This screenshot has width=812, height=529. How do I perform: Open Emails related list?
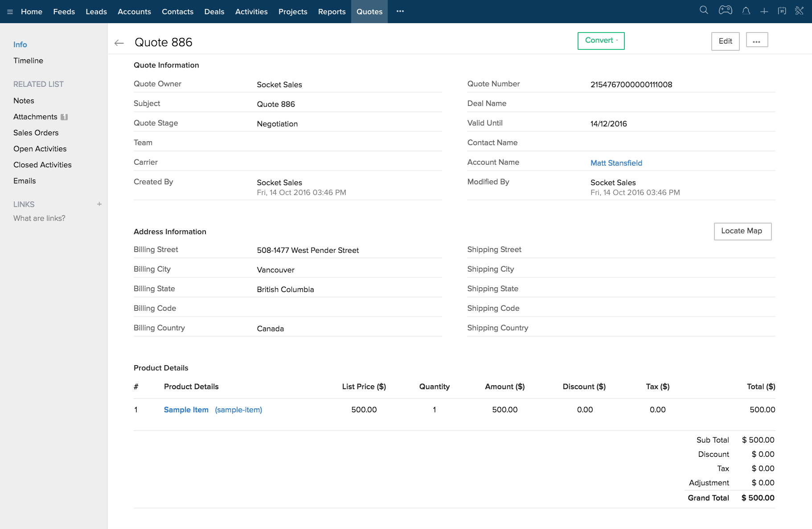click(25, 181)
